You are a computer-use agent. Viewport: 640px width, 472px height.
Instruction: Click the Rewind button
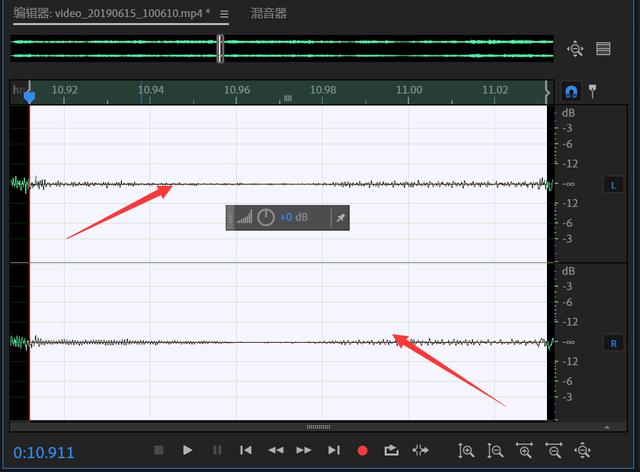click(276, 450)
